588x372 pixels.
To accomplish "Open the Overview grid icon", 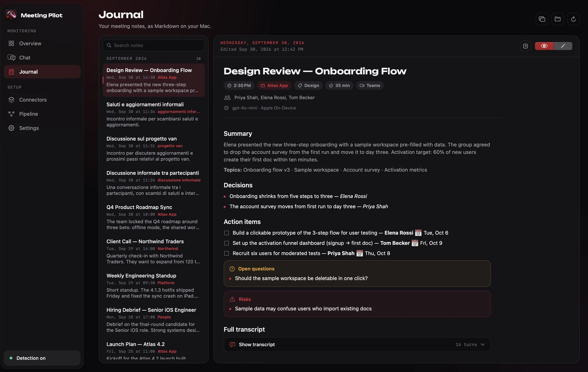I will pyautogui.click(x=11, y=43).
